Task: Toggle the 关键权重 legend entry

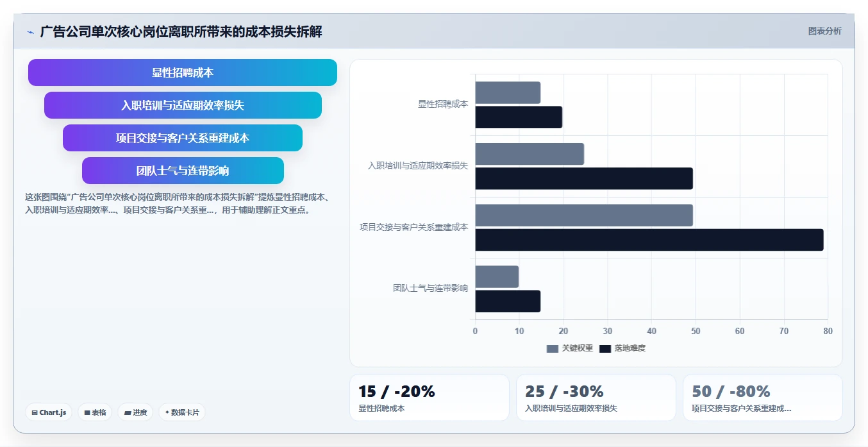Action: (x=569, y=348)
